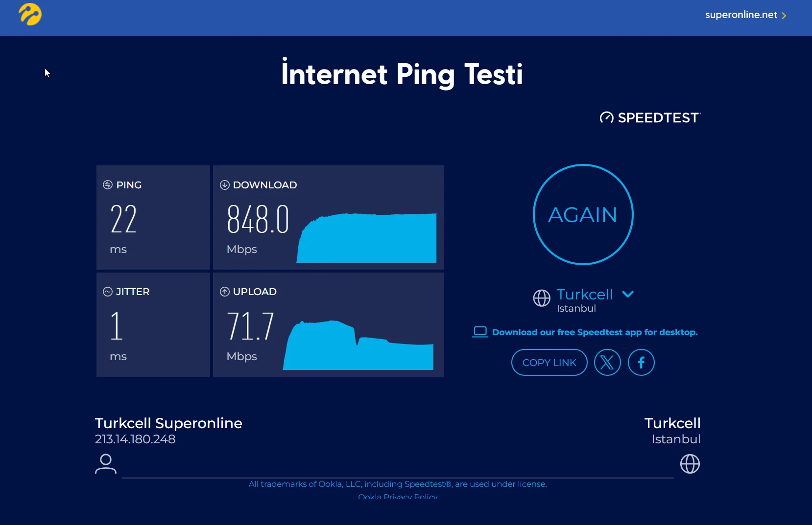
Task: Click the user profile icon below the IP address
Action: (x=105, y=464)
